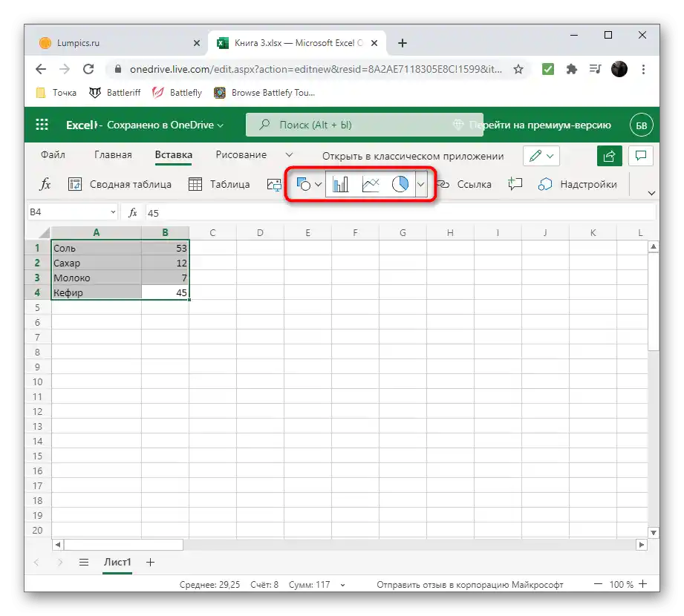
Task: Switch to the Главная tab
Action: coord(113,155)
